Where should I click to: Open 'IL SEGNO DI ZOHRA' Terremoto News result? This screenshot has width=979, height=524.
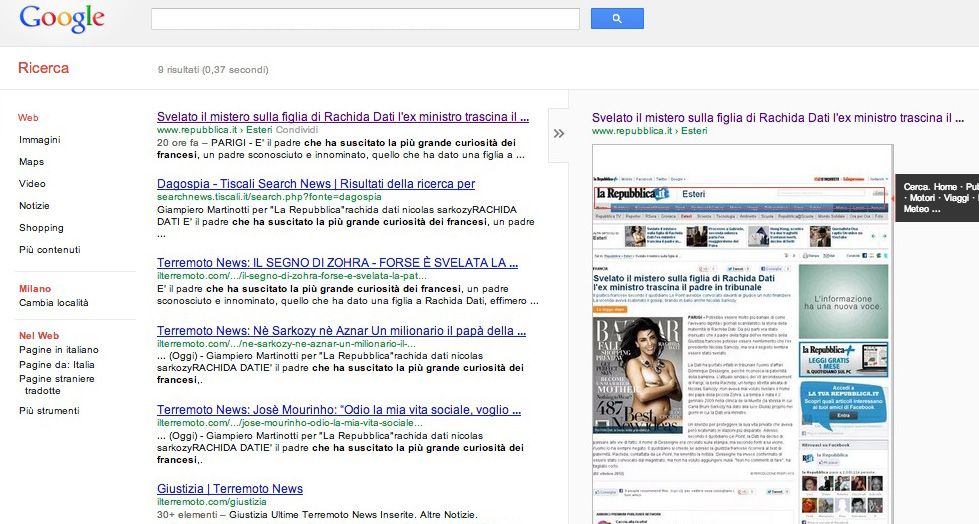[x=337, y=262]
